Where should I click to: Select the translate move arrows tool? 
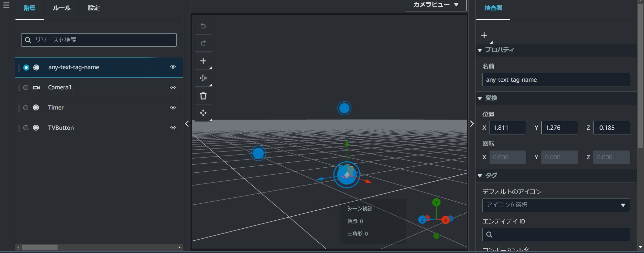[203, 113]
